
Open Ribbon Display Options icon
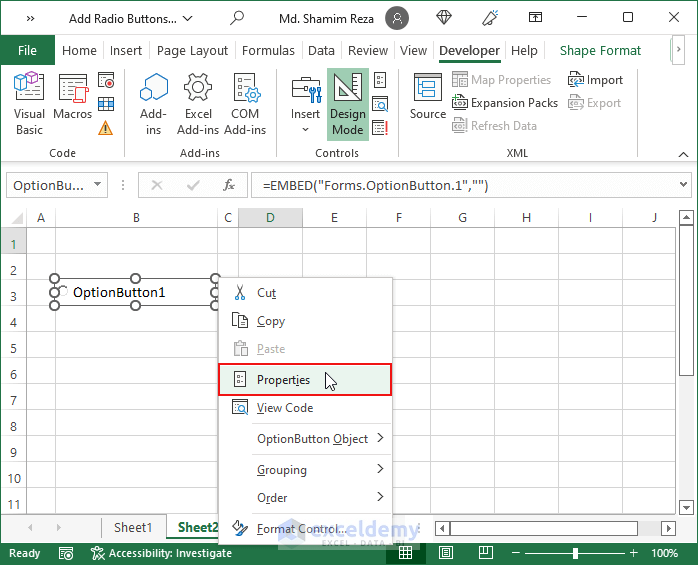click(535, 17)
